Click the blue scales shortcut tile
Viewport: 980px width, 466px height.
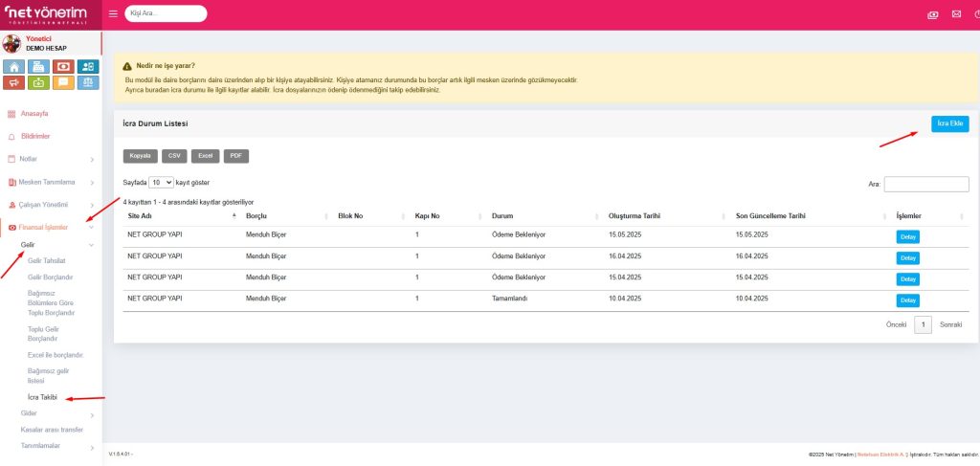click(x=89, y=82)
